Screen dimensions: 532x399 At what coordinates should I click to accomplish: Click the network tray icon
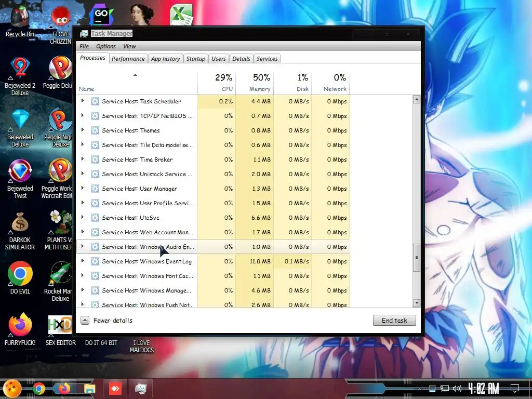click(x=445, y=389)
